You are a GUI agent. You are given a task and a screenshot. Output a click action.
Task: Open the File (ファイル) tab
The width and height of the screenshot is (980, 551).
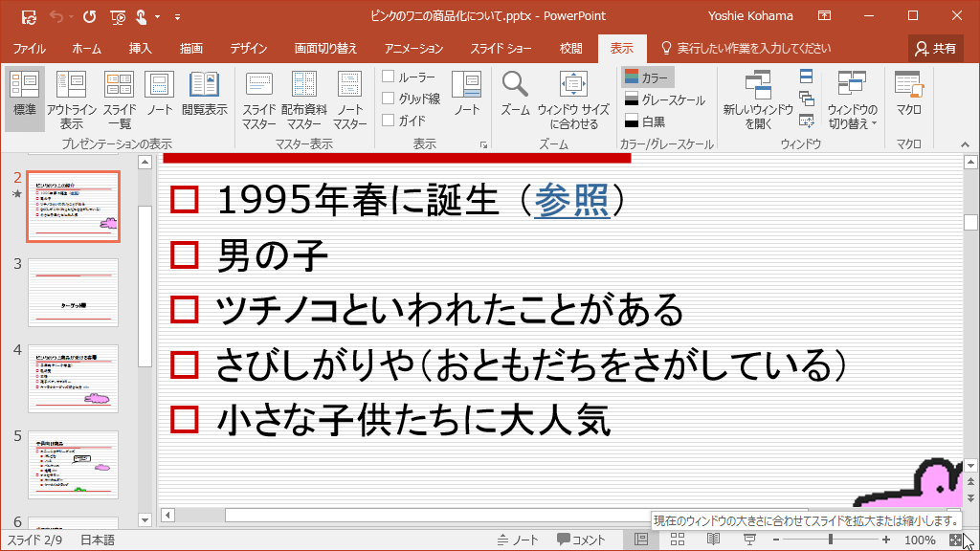tap(30, 49)
